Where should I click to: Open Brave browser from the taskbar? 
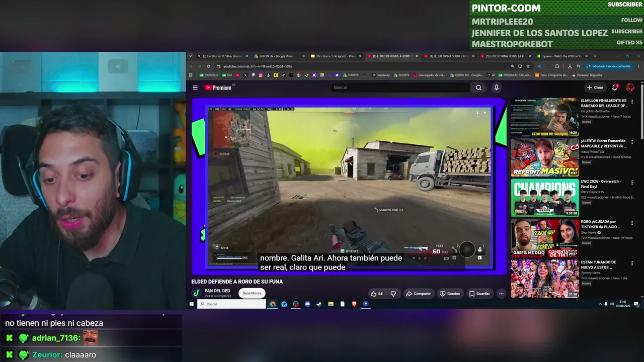click(x=354, y=304)
